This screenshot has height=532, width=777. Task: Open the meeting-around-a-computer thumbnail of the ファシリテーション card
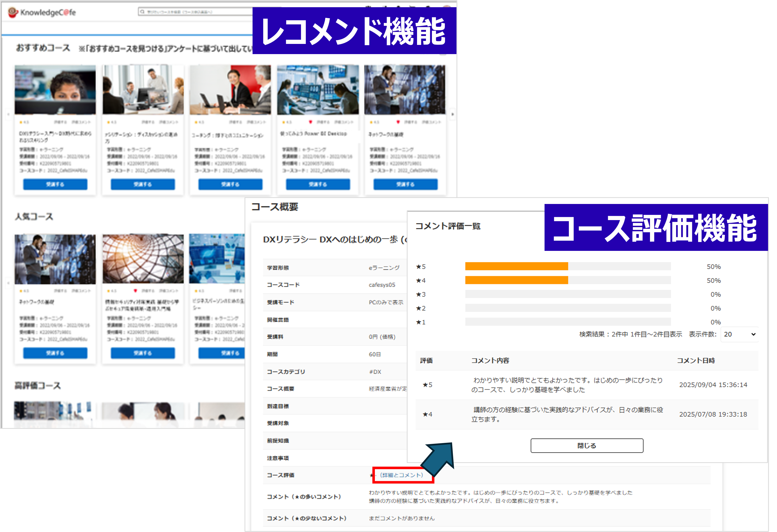pos(143,90)
